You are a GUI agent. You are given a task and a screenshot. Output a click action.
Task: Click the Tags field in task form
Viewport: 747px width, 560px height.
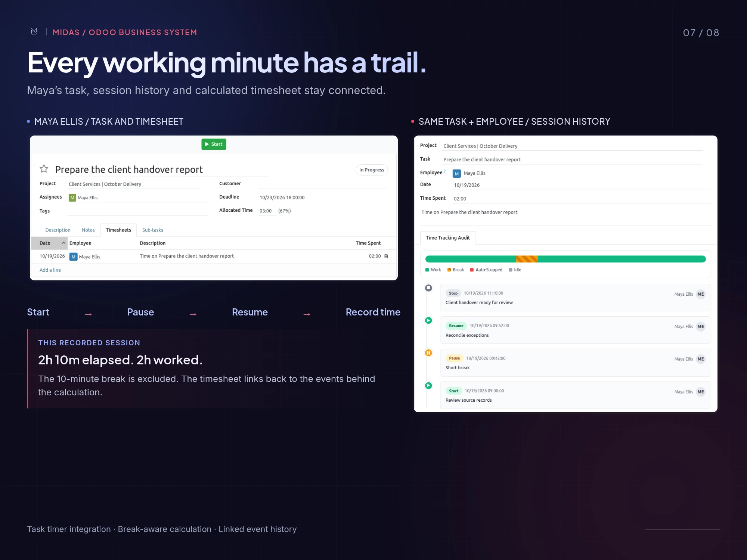[138, 211]
